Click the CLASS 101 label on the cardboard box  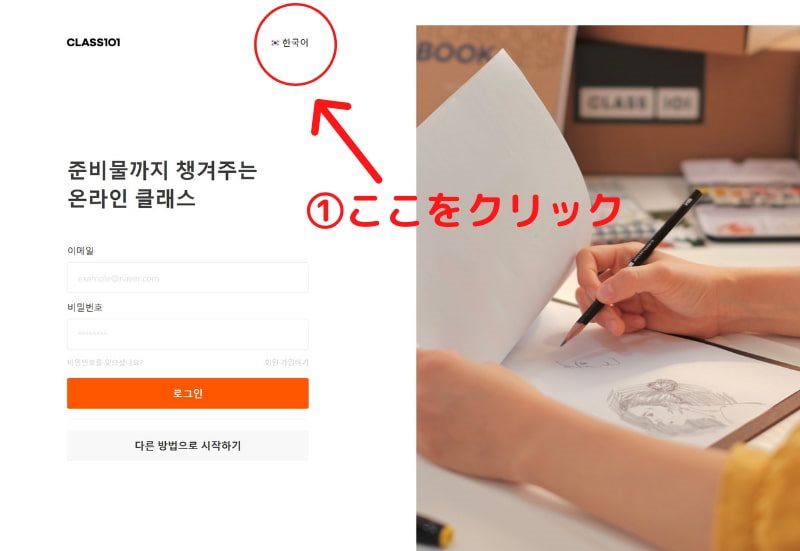639,104
